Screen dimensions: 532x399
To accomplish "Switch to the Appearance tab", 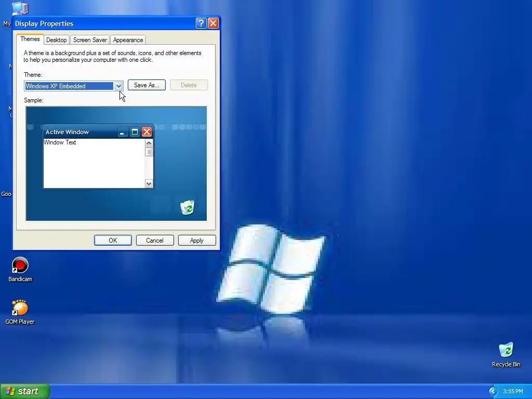I will pyautogui.click(x=128, y=40).
